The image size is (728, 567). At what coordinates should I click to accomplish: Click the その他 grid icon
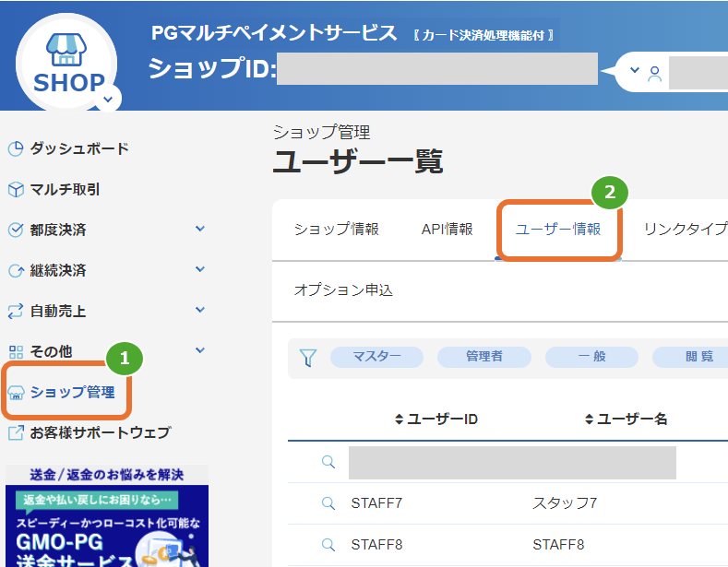(x=16, y=351)
